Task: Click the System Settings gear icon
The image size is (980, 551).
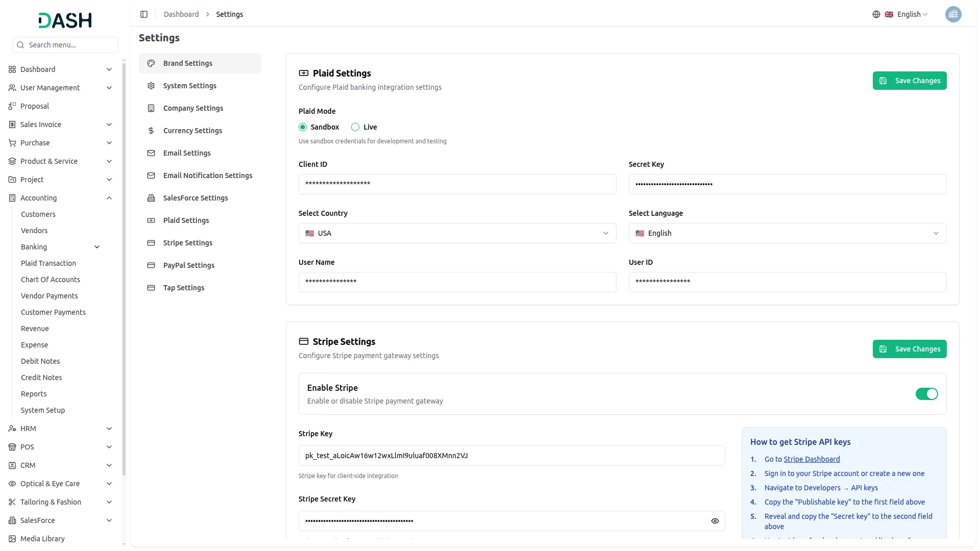Action: (x=151, y=86)
